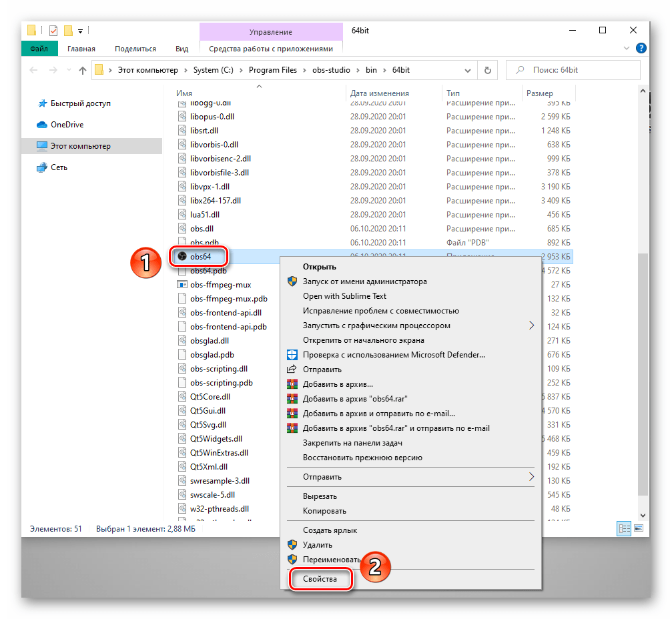Choose "Закрепить на панели задач"

352,443
